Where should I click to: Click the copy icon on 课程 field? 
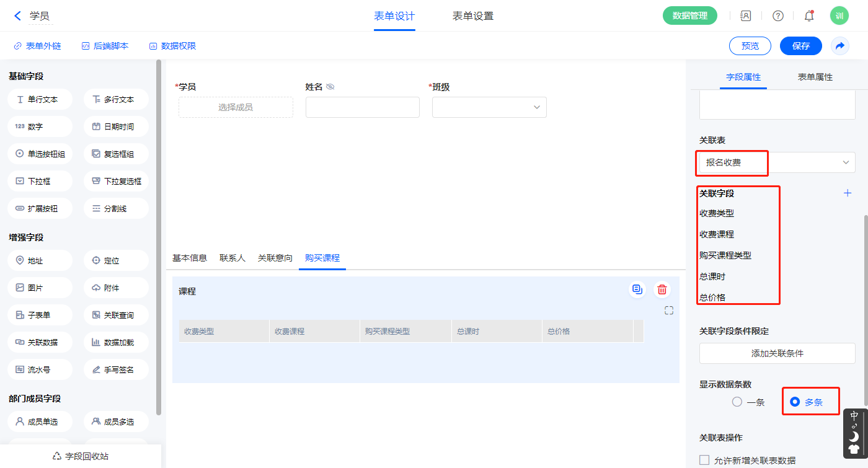(637, 289)
